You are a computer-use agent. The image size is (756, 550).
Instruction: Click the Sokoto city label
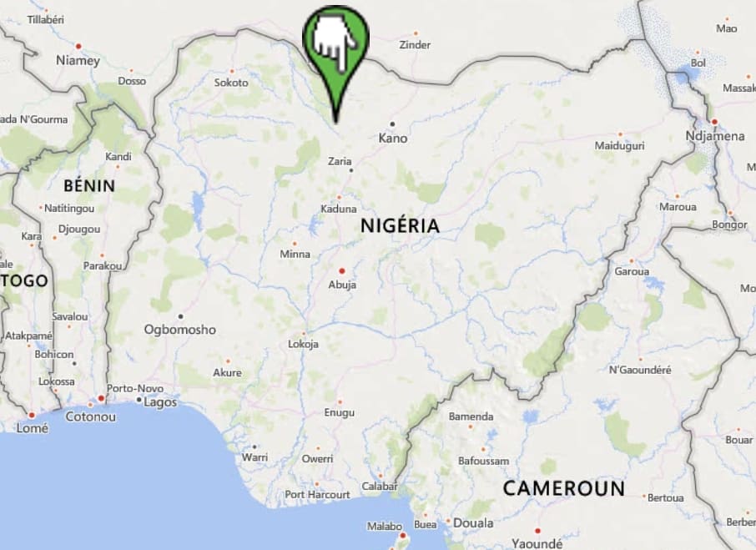tap(231, 83)
